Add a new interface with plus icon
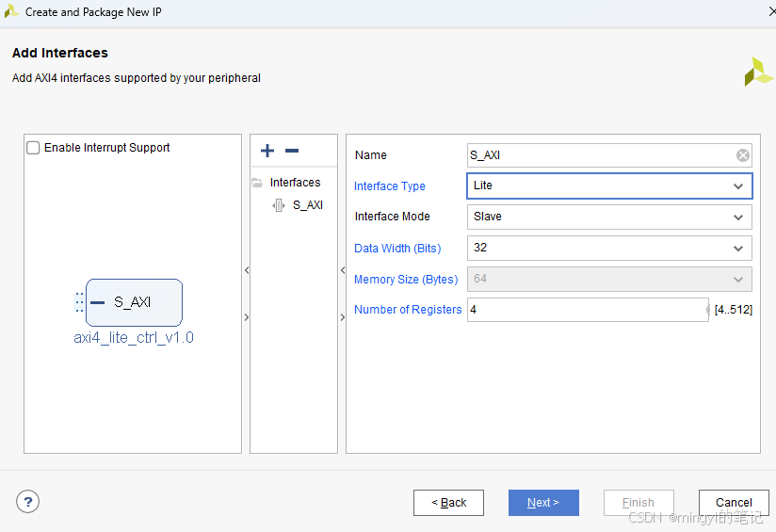The image size is (776, 532). pos(267,151)
